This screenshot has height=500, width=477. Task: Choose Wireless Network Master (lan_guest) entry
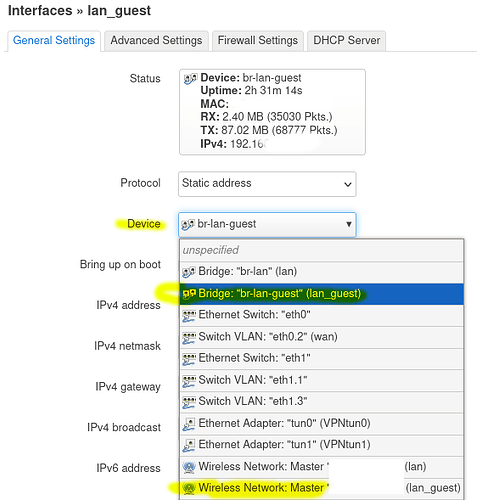(x=322, y=489)
